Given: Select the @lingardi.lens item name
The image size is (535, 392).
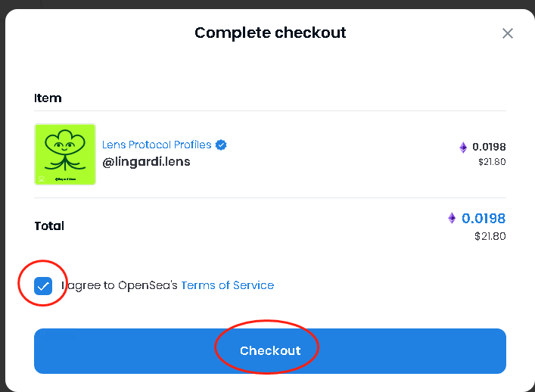Looking at the screenshot, I should 146,161.
